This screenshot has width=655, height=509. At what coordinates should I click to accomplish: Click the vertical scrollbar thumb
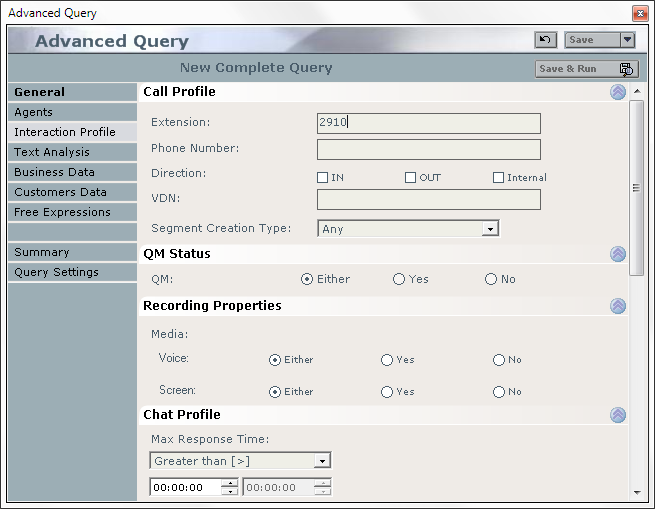coord(637,187)
